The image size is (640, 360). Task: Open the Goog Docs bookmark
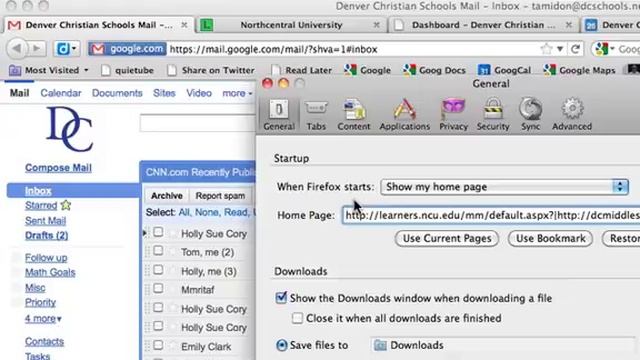(434, 70)
